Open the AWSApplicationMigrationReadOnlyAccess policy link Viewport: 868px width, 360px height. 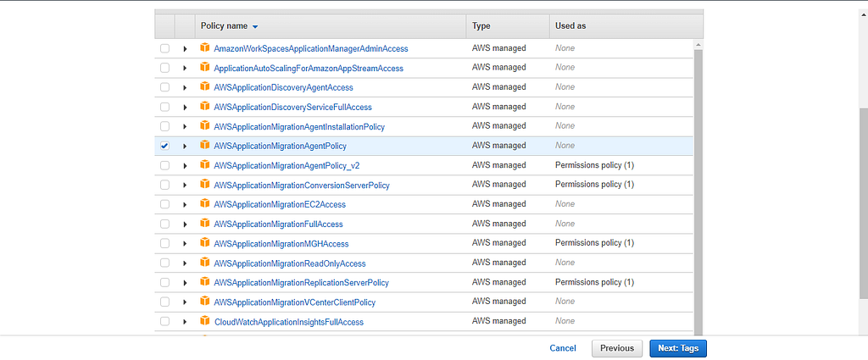(x=290, y=263)
